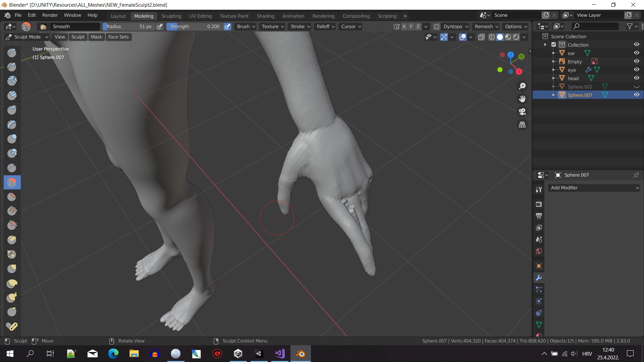644x362 pixels.
Task: Open the Physics properties tab
Action: point(539,301)
